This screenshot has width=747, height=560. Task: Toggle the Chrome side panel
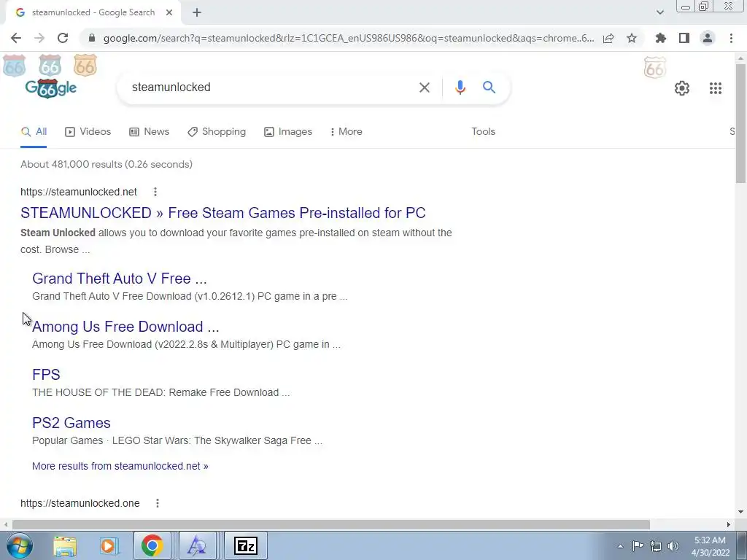coord(684,38)
